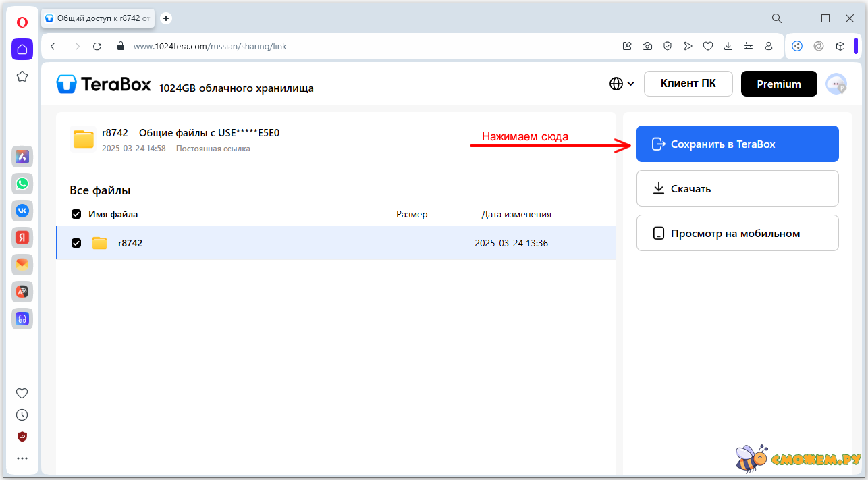Open the sidebar heart favorites icon
This screenshot has height=480, width=868.
[22, 393]
